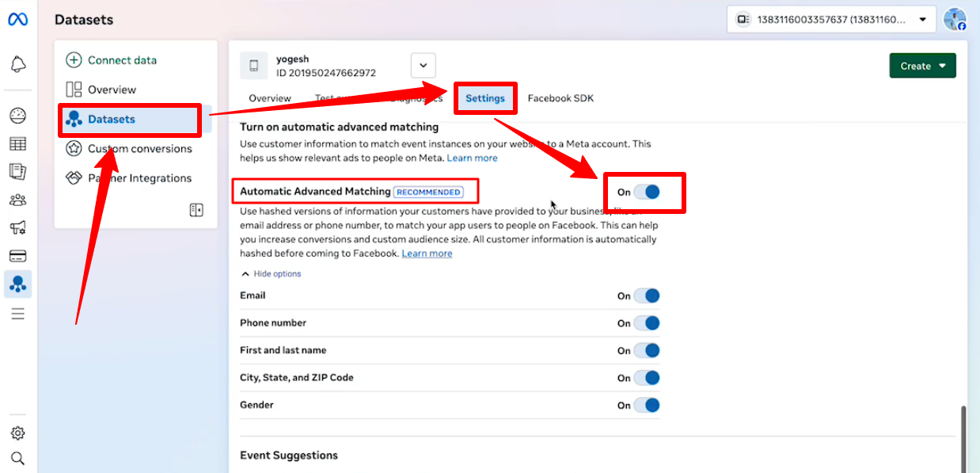Screen dimensions: 980x473
Task: Click the vertical scrollbar thumb
Action: [963, 437]
